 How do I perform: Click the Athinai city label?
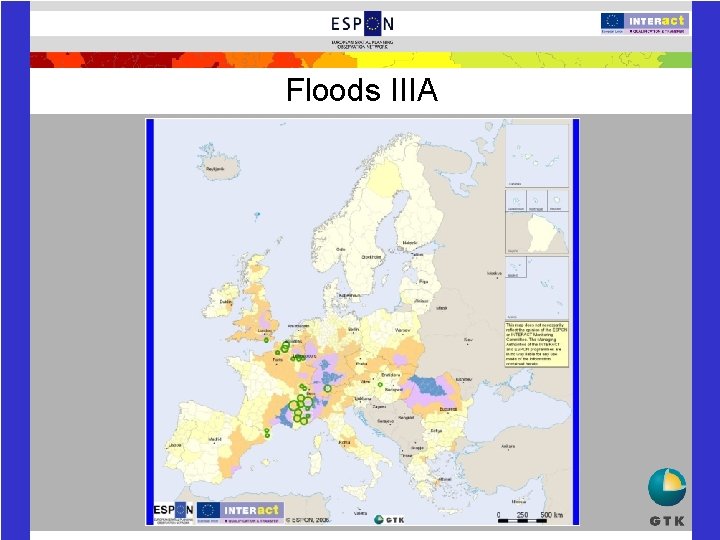pyautogui.click(x=445, y=479)
